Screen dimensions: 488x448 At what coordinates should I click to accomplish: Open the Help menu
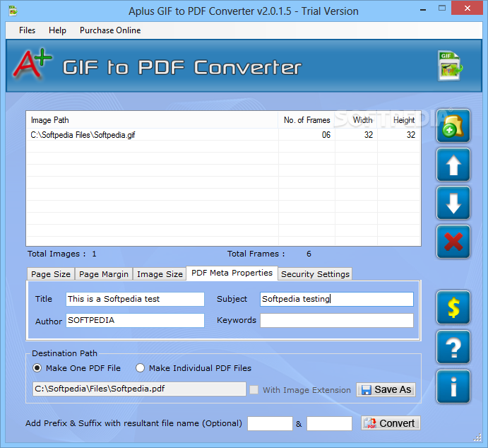[x=57, y=30]
